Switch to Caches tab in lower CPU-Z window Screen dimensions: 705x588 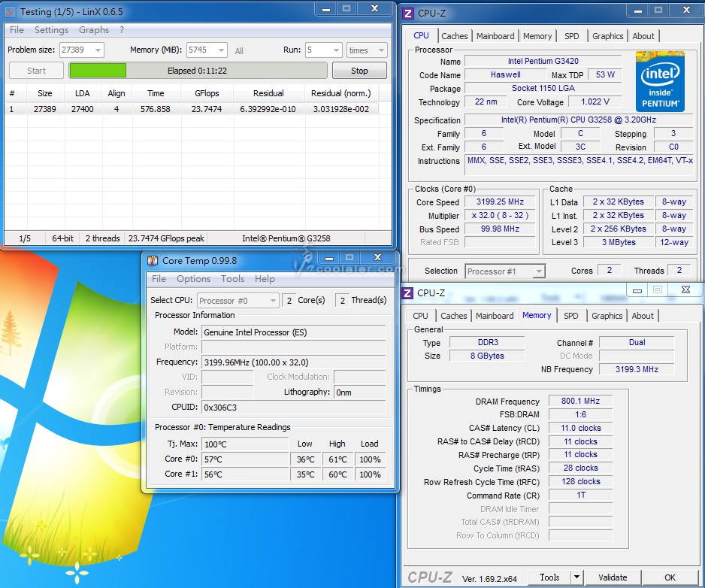pyautogui.click(x=454, y=316)
